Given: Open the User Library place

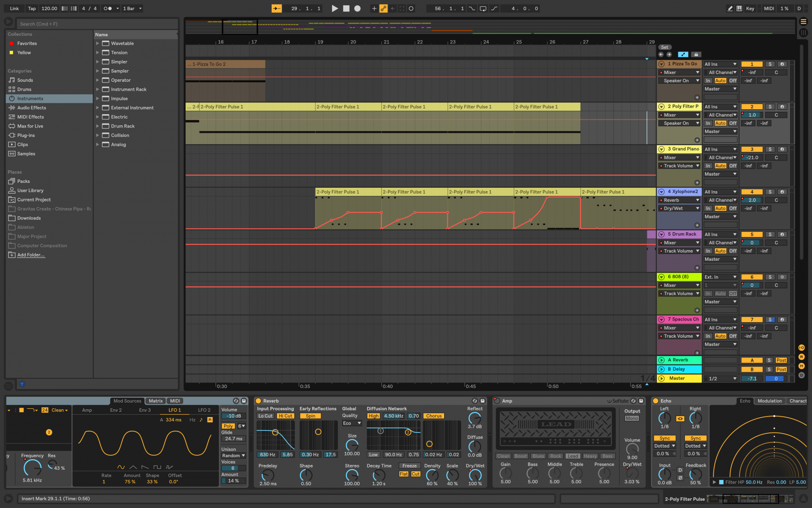Looking at the screenshot, I should (x=30, y=191).
